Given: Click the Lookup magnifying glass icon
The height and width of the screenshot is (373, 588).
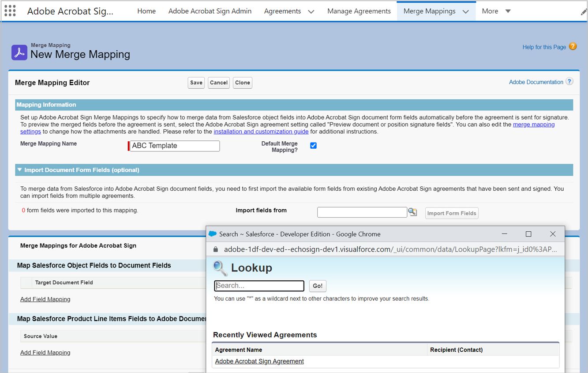Looking at the screenshot, I should coord(220,268).
